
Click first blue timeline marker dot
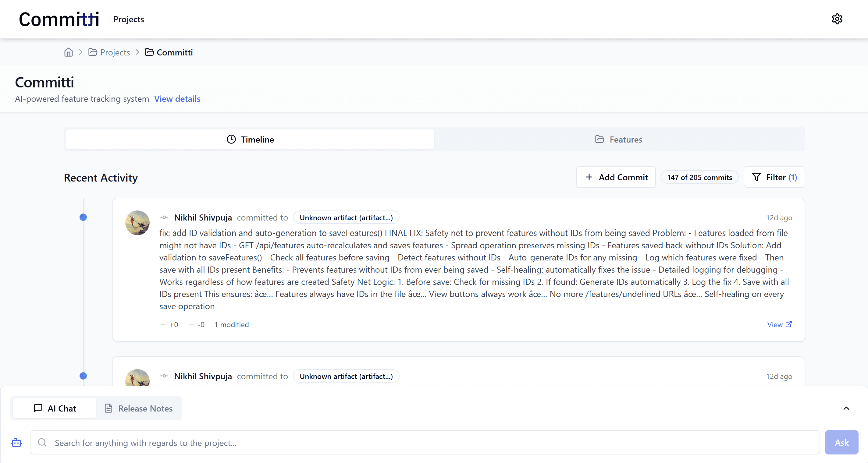[83, 217]
